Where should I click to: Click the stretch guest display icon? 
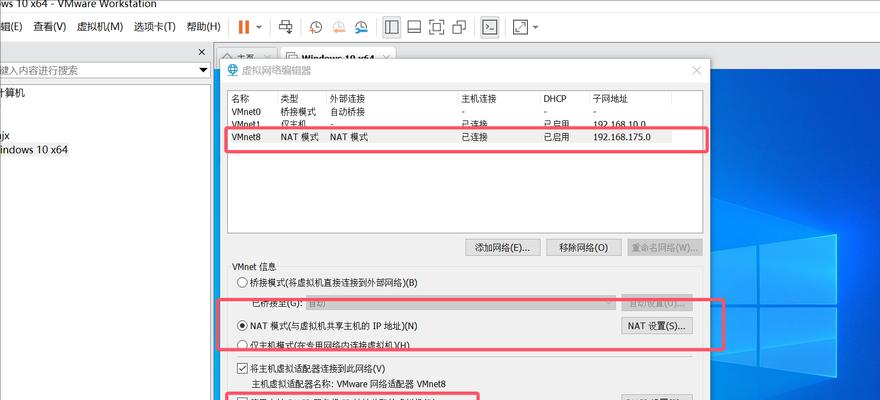520,27
